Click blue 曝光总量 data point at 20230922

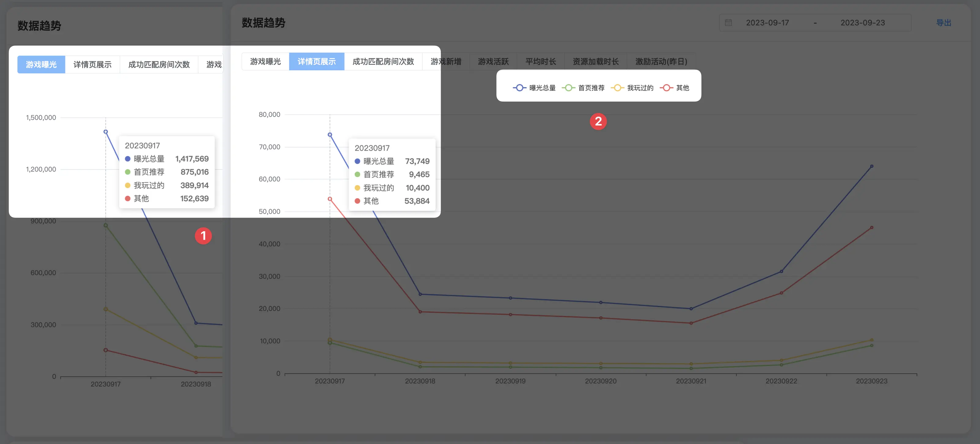pos(781,272)
